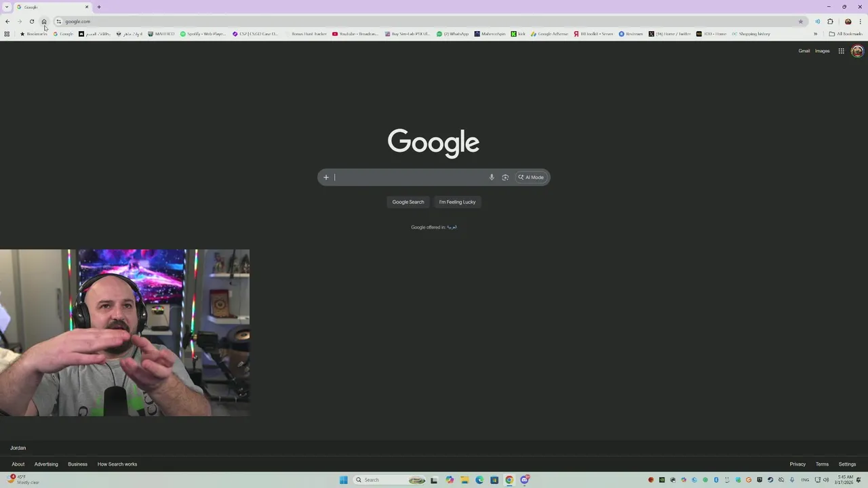
Task: Open the About footer link
Action: coord(18,464)
